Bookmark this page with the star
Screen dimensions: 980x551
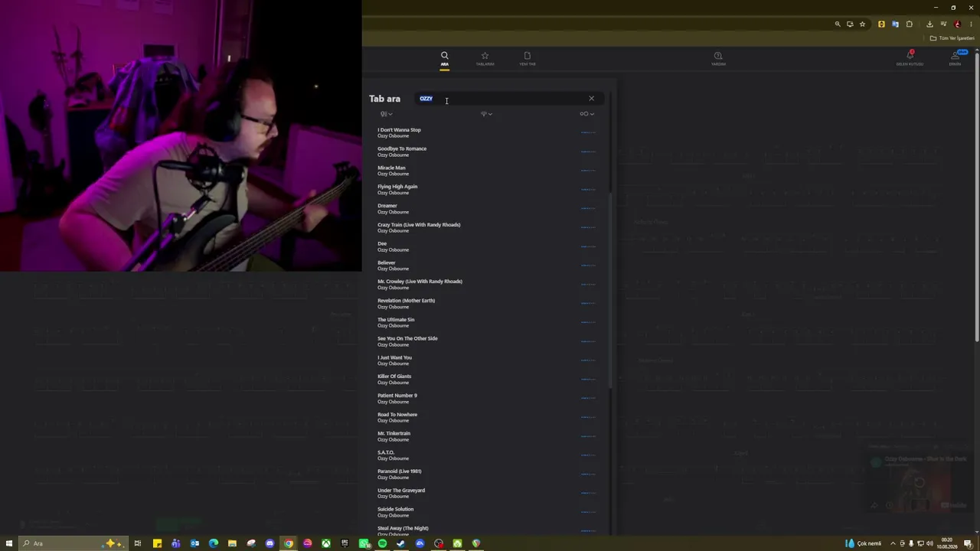click(862, 24)
